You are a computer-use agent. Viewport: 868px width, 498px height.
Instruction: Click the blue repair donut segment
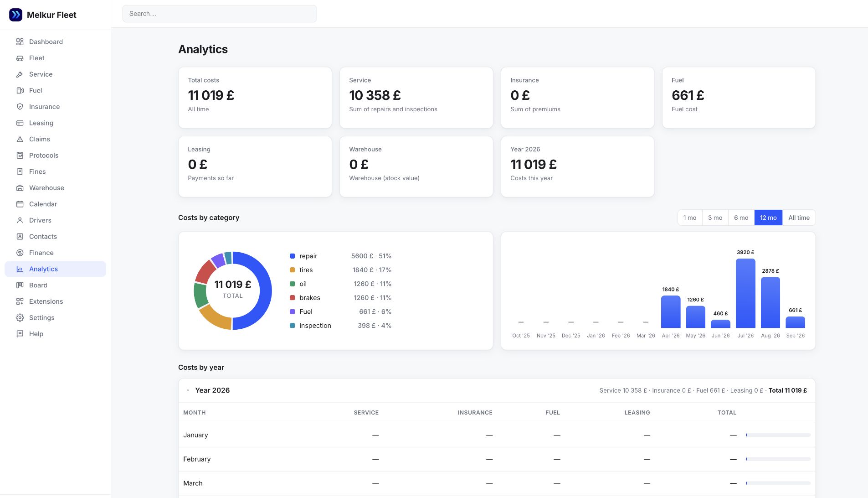click(266, 290)
